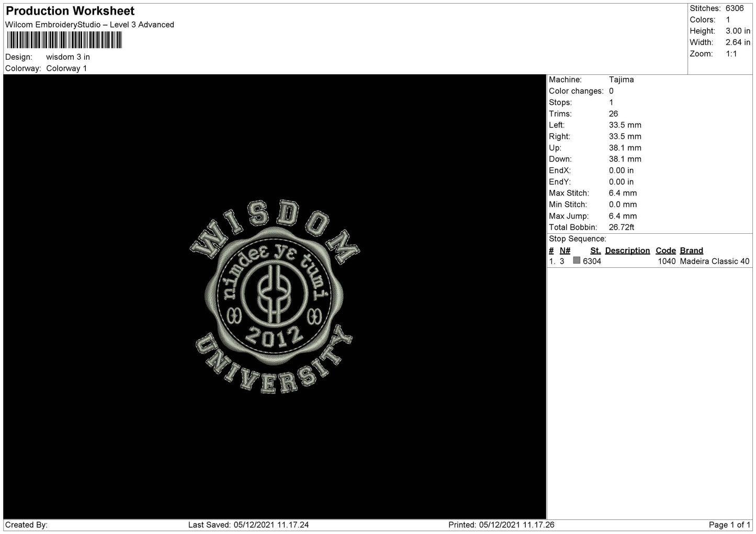This screenshot has width=756, height=534.
Task: Click the 'Created By:' footer label
Action: [x=26, y=525]
